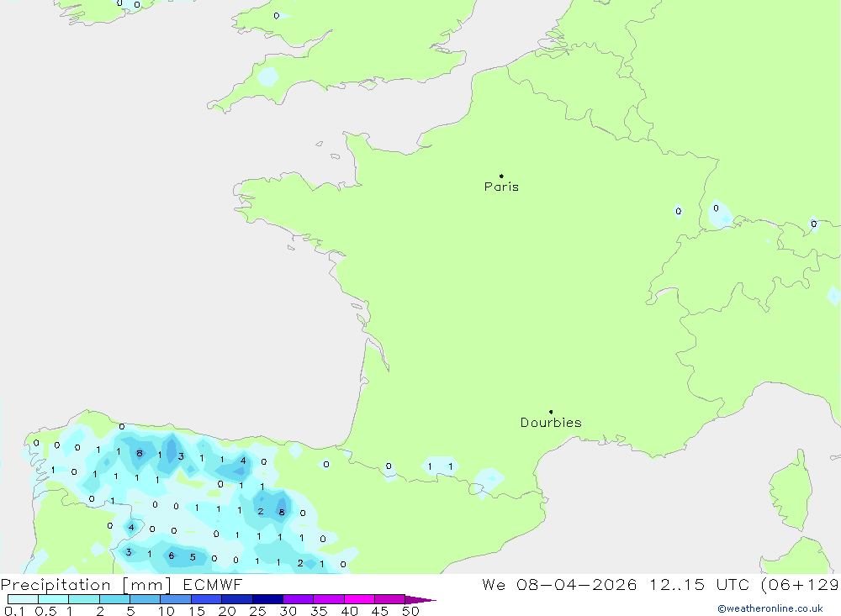Select the Paris location dot marker
This screenshot has width=841, height=616.
tap(501, 176)
